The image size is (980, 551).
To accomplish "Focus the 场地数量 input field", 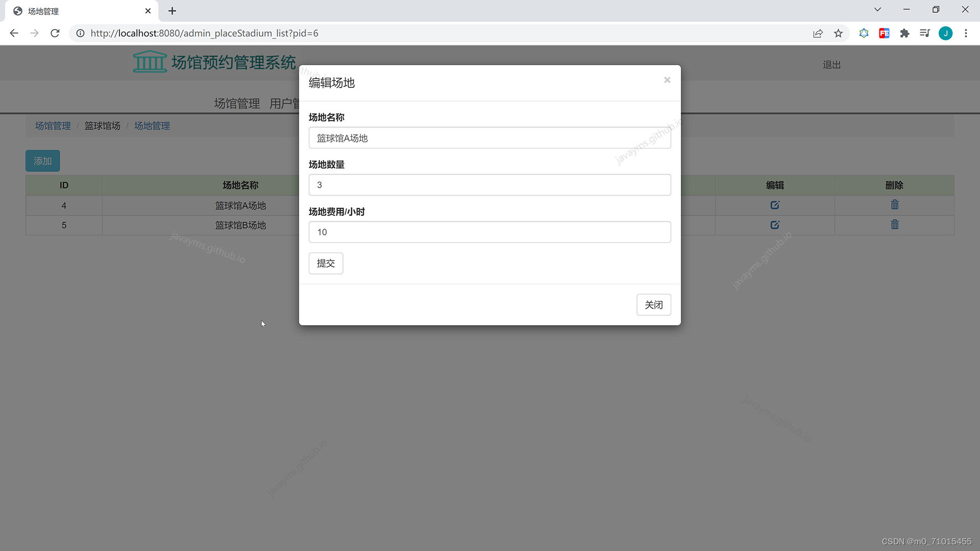I will 489,185.
